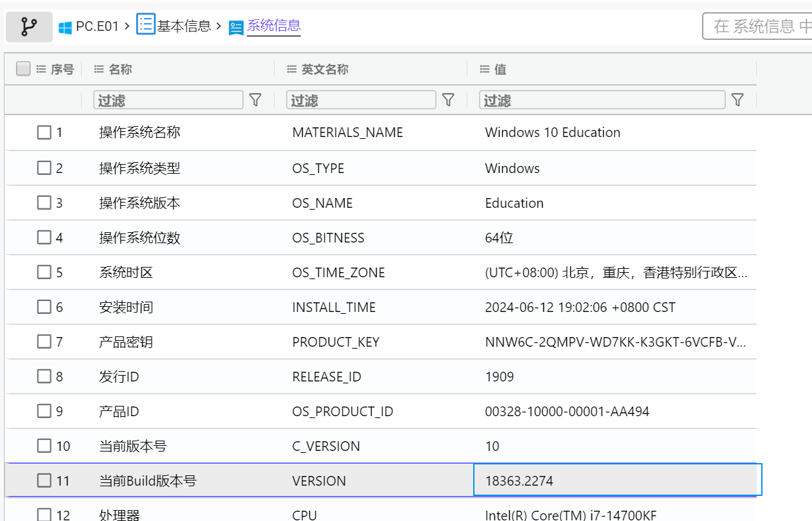Click the OS_BITNESS cell

[328, 238]
